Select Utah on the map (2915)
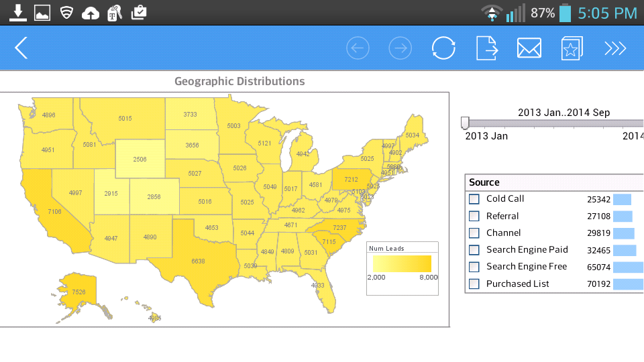 point(111,193)
